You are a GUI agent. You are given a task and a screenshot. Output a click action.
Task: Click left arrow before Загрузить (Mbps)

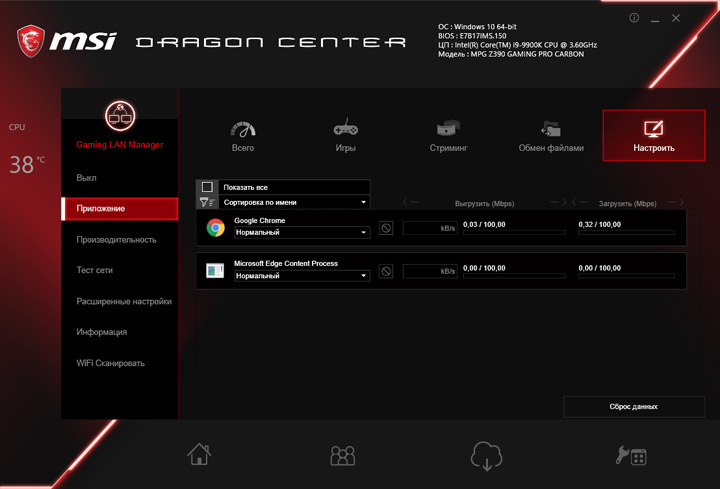[579, 202]
